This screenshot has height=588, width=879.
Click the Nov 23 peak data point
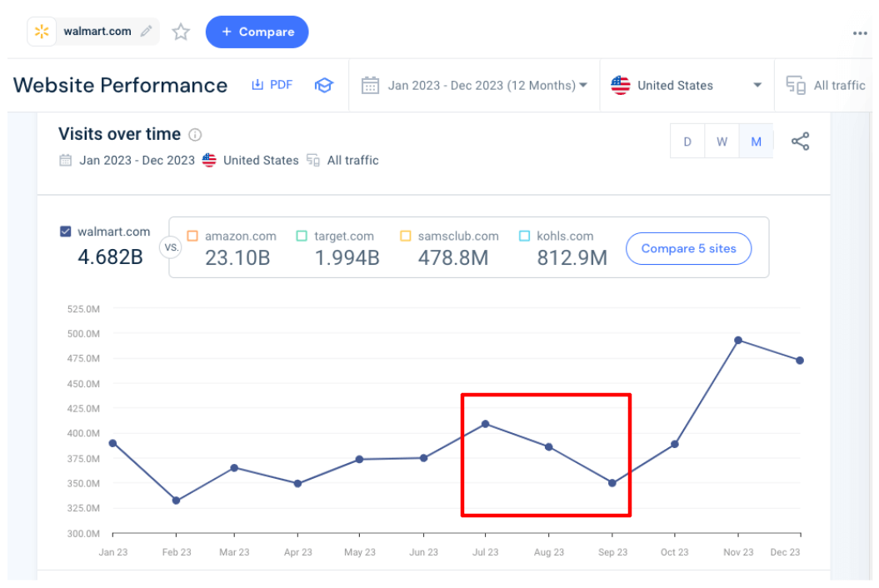point(738,341)
